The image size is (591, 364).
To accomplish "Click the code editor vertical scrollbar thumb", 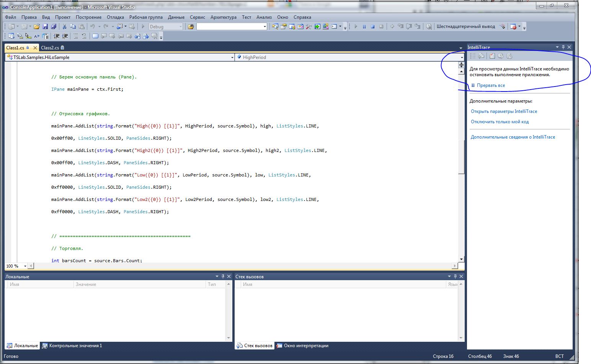I will [461, 157].
